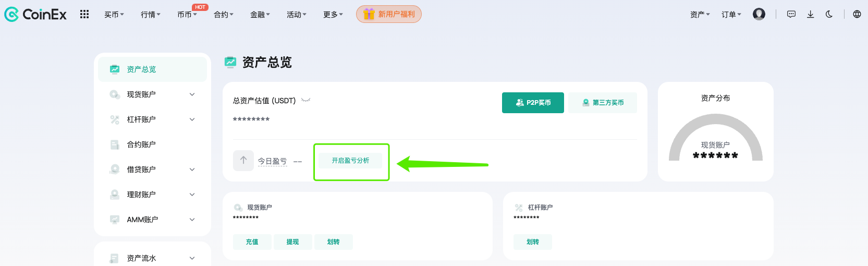Click the download app icon

pyautogui.click(x=811, y=15)
